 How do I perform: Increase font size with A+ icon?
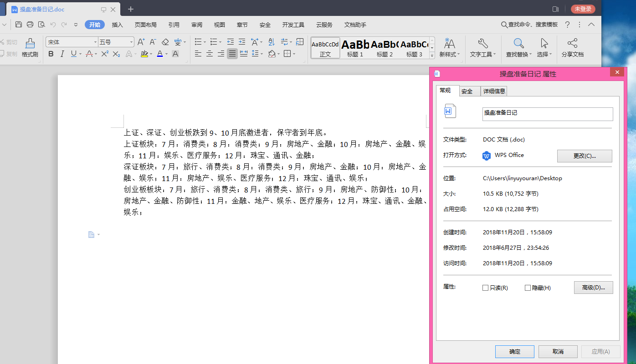pyautogui.click(x=141, y=42)
